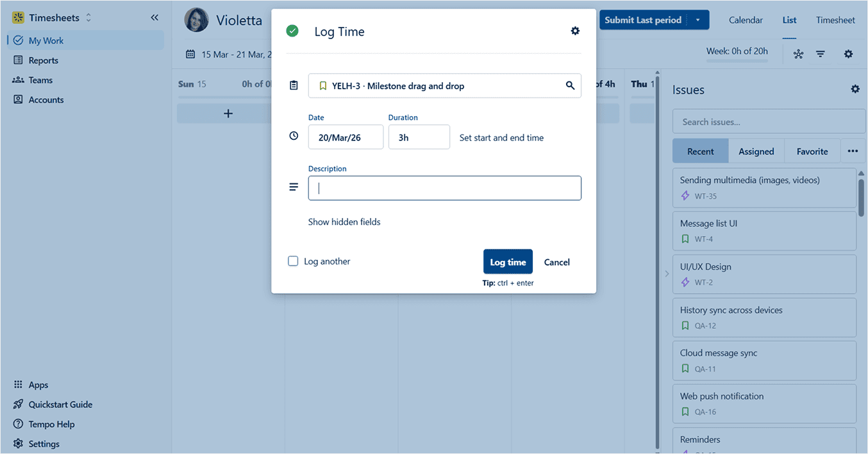The height and width of the screenshot is (454, 868).
Task: Open Teams in the sidebar
Action: pyautogui.click(x=40, y=80)
